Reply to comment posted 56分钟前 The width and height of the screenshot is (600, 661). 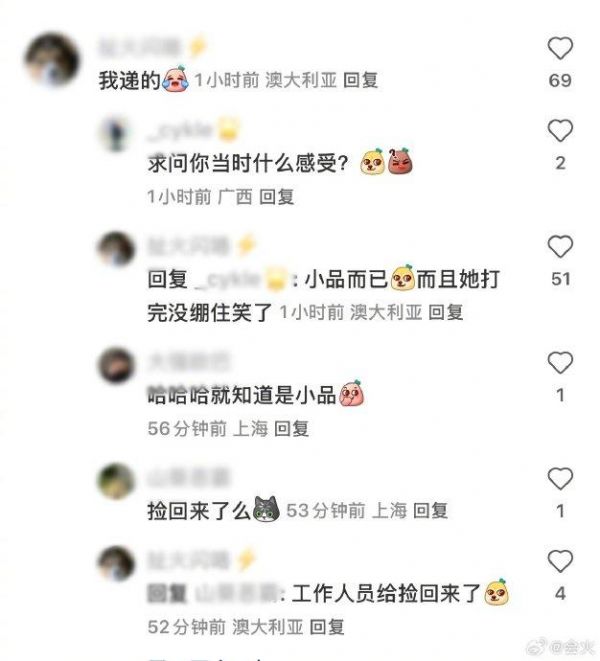[291, 429]
